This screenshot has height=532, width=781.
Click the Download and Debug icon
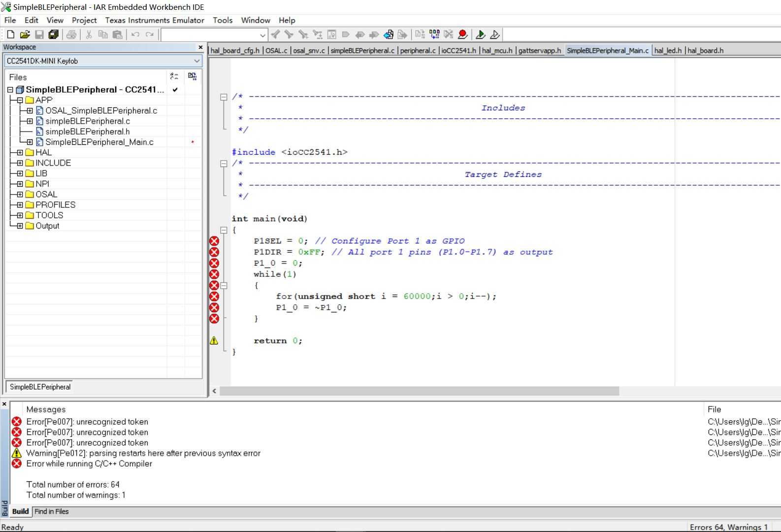(x=481, y=34)
